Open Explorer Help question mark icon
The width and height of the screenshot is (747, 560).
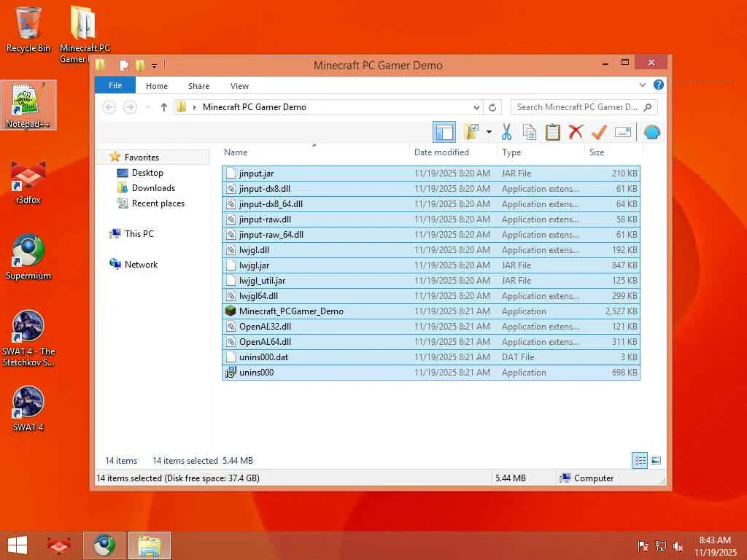tap(659, 85)
